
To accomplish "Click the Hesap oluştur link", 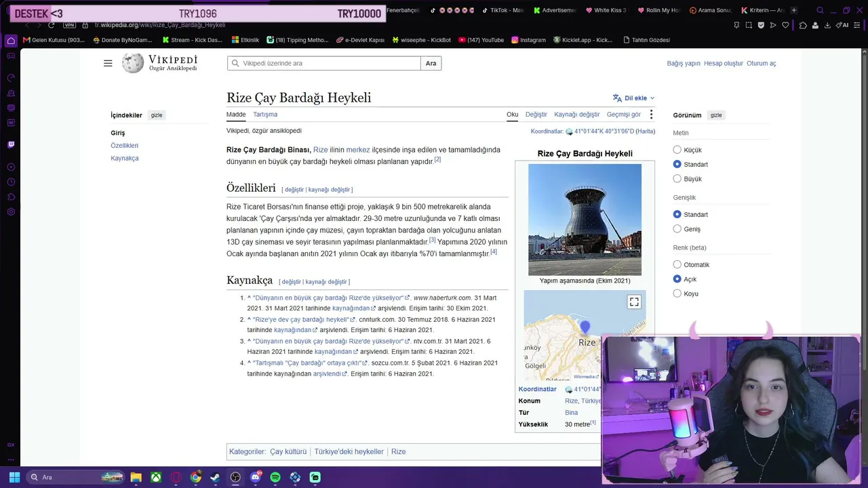I will coord(724,63).
